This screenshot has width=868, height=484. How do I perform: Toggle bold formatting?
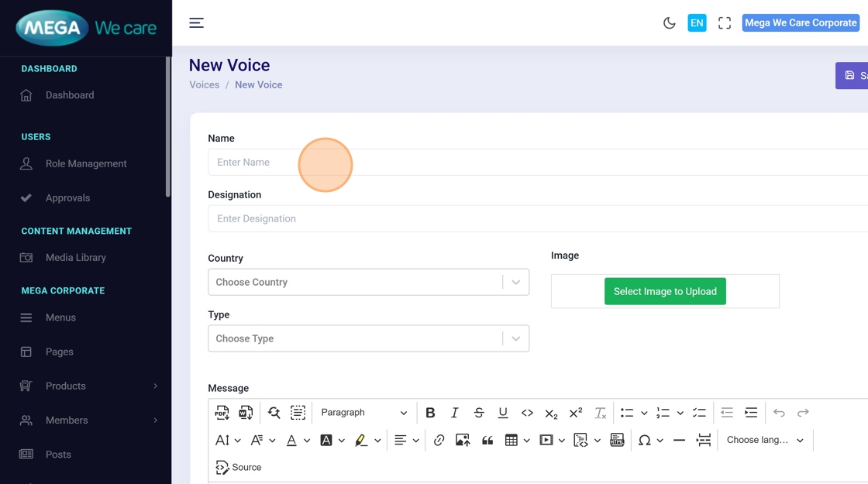click(x=430, y=413)
